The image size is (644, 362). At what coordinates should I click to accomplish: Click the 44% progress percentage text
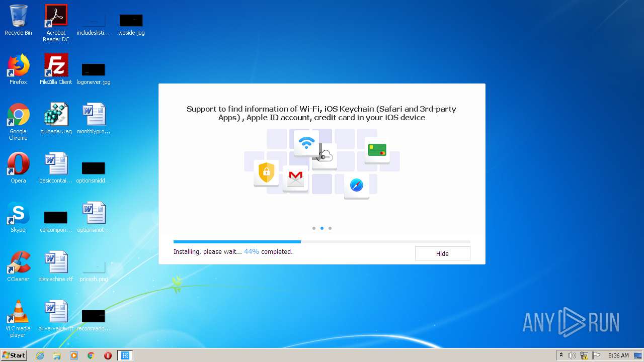pyautogui.click(x=252, y=251)
